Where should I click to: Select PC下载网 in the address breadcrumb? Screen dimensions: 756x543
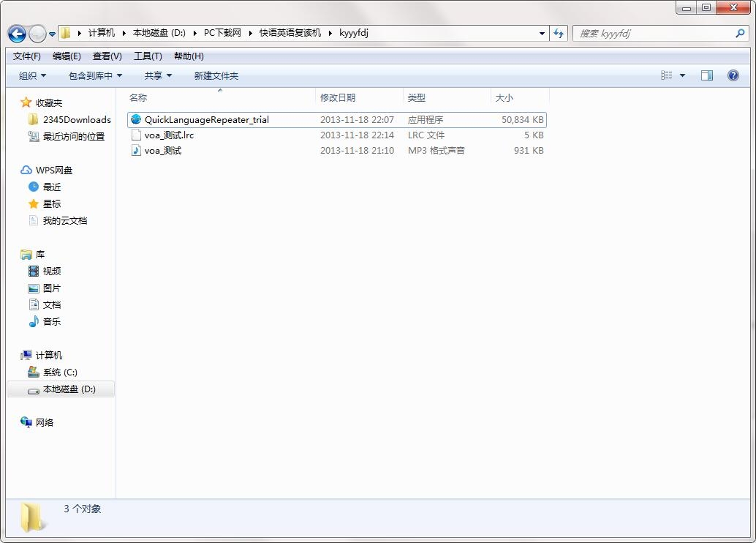tap(222, 33)
